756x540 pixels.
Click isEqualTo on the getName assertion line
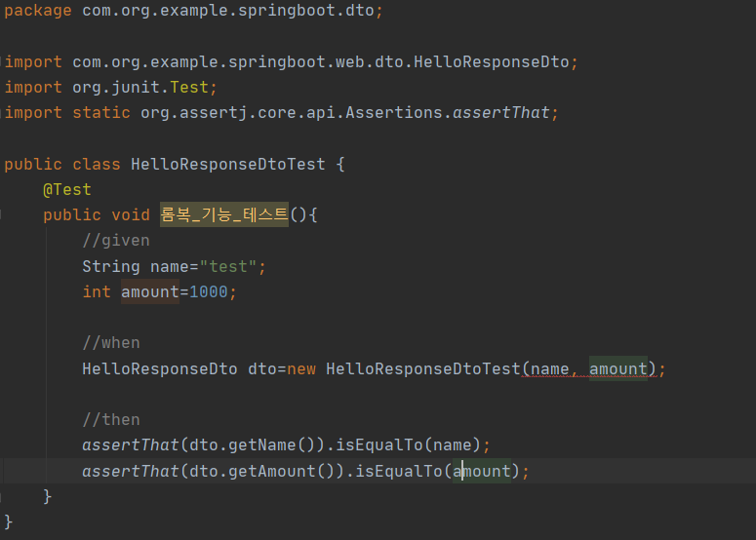378,445
